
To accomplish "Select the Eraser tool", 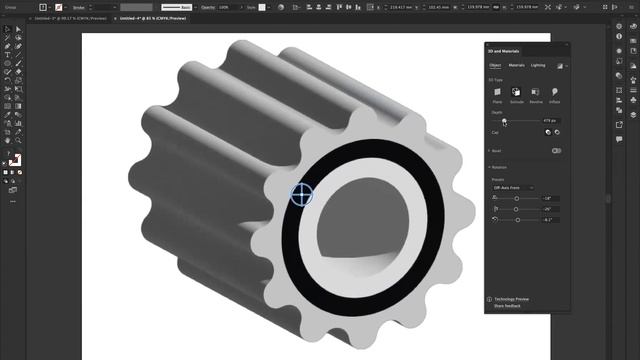I will coord(18,72).
